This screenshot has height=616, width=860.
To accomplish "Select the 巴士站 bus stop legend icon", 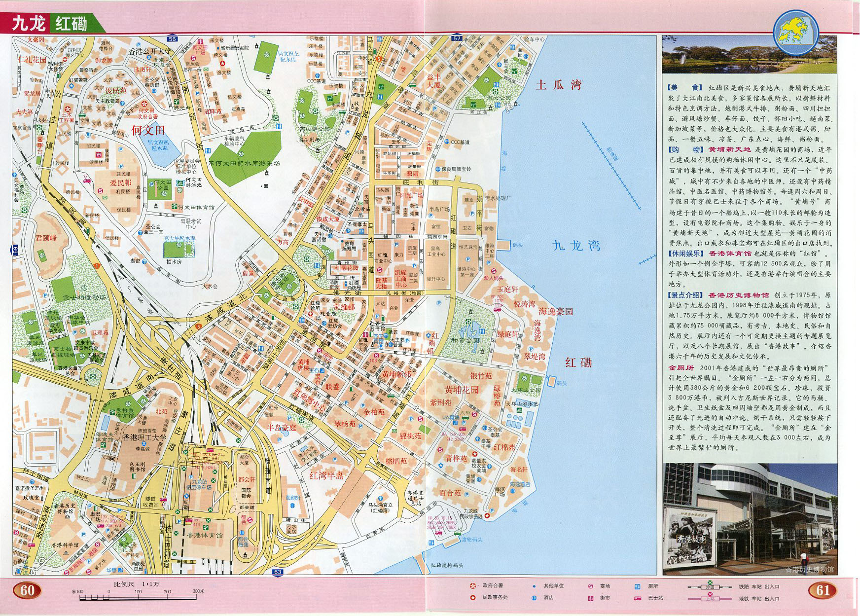I will coord(638,598).
